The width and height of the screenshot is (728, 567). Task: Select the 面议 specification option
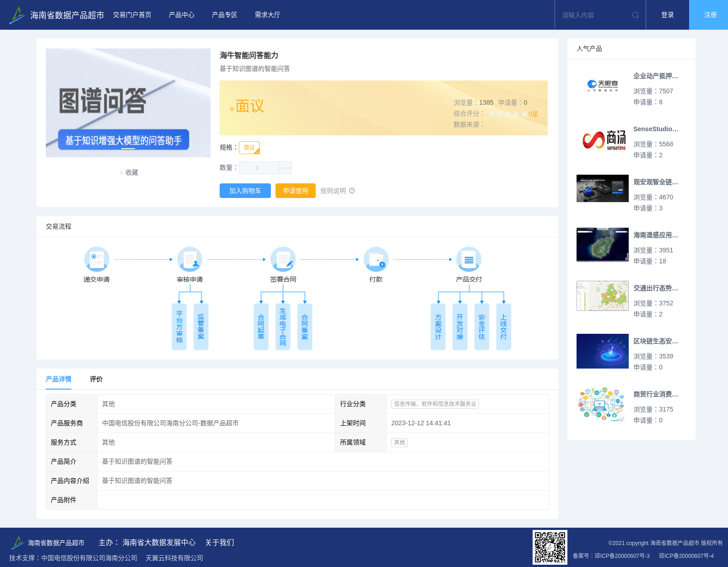tap(249, 148)
